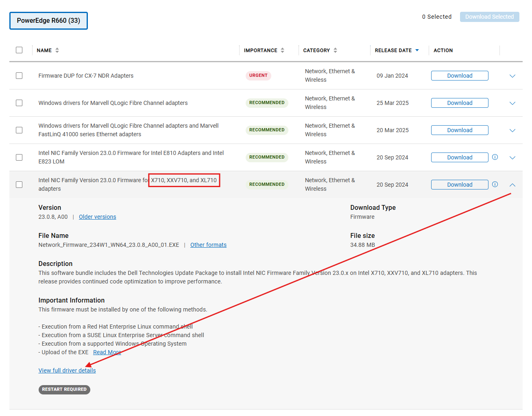The width and height of the screenshot is (532, 416).
Task: Reverse sorting via the RELEASE DATE arrow
Action: (416, 50)
